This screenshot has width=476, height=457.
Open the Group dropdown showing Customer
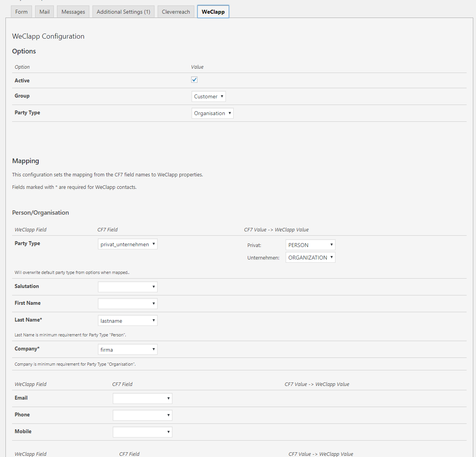point(209,96)
